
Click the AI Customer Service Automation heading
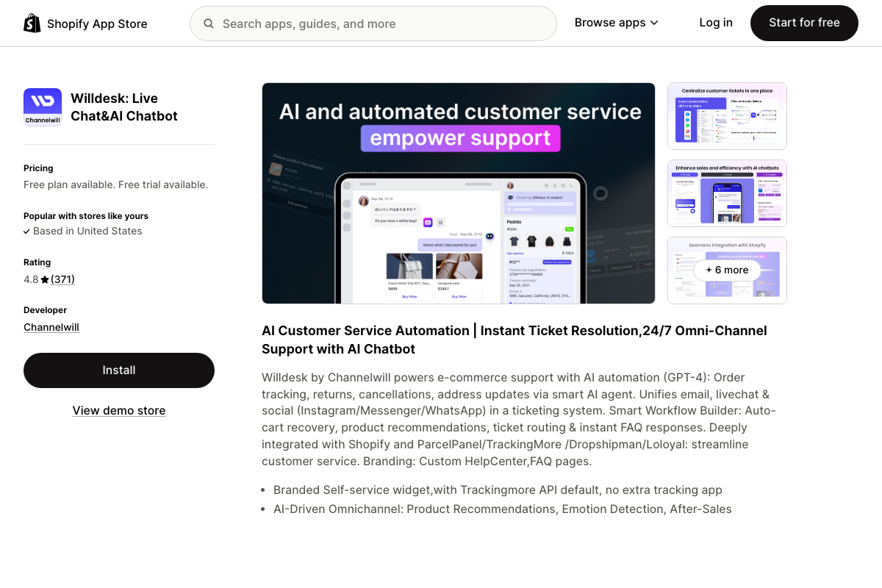click(x=514, y=340)
